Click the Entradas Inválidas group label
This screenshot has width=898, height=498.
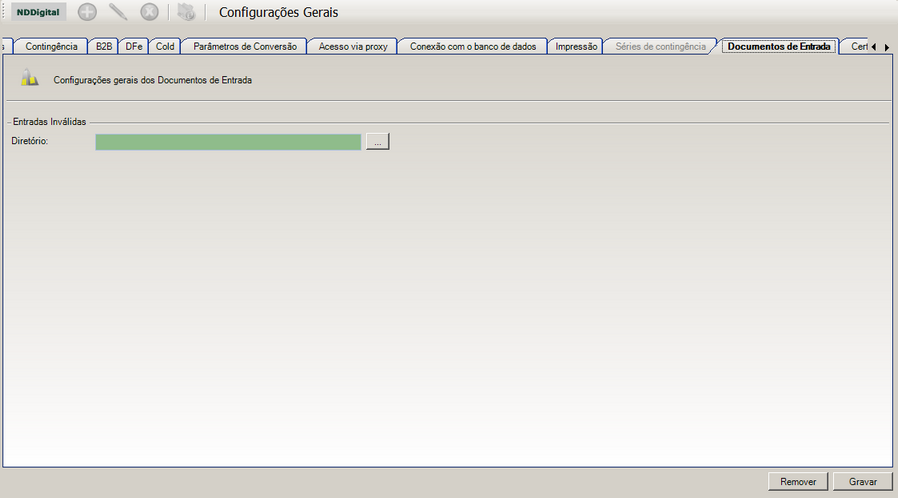click(x=49, y=121)
